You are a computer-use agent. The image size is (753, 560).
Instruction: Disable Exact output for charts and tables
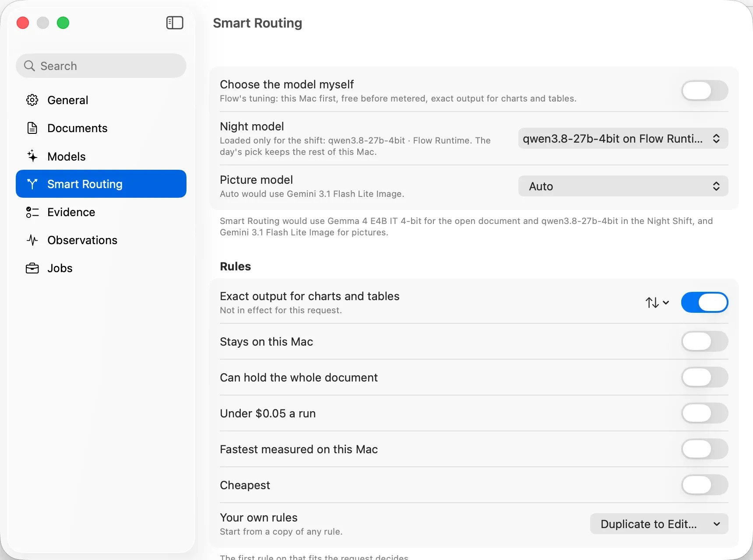704,303
